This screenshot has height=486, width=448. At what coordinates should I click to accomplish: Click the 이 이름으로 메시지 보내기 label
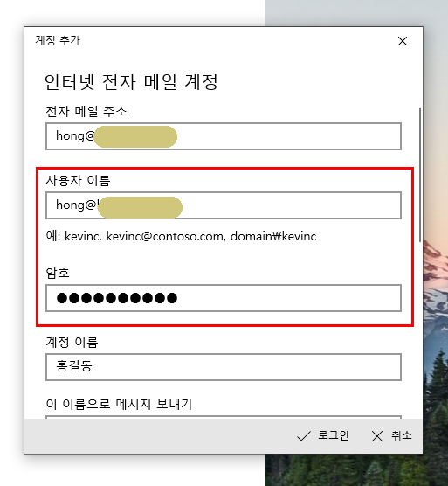tap(119, 404)
